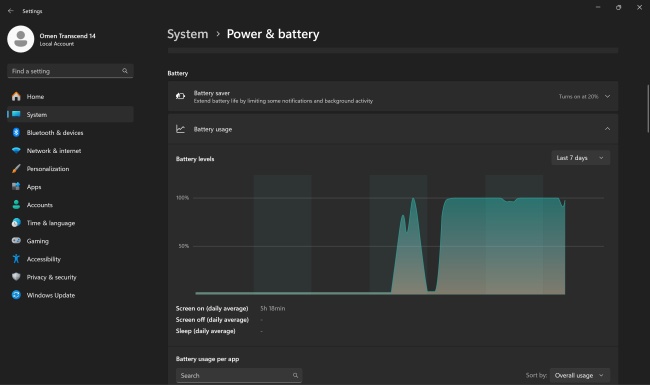Open the Home settings page
The image size is (650, 385).
point(70,97)
